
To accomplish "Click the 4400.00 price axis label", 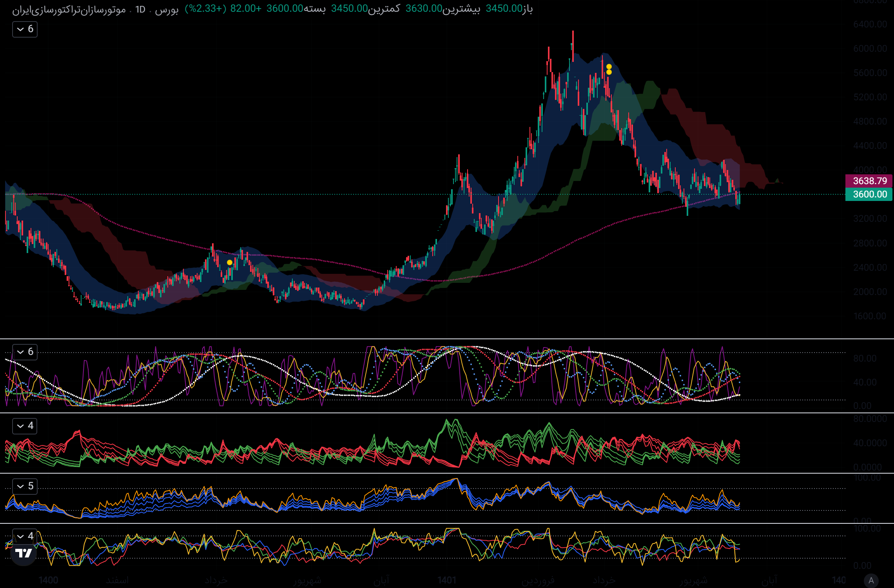I will (x=870, y=146).
